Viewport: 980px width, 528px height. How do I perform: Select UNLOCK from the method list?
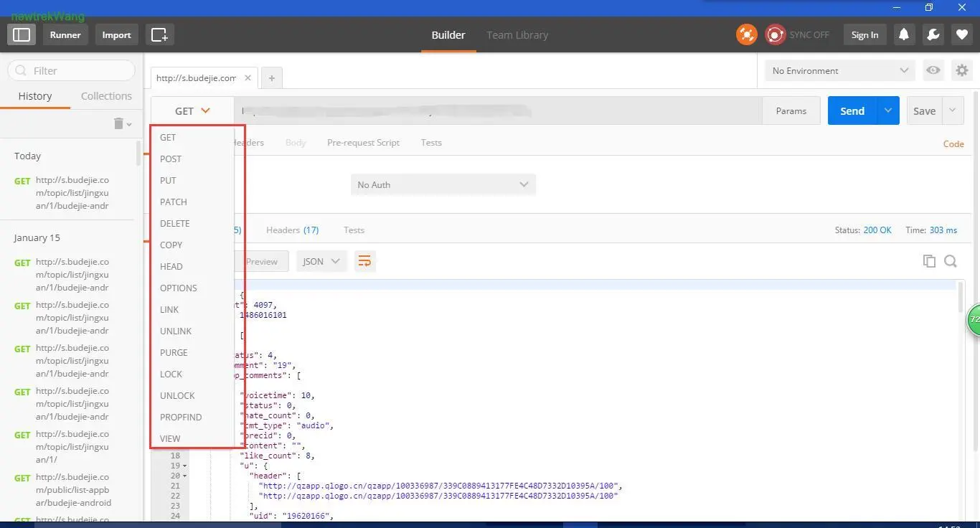[x=192, y=395]
